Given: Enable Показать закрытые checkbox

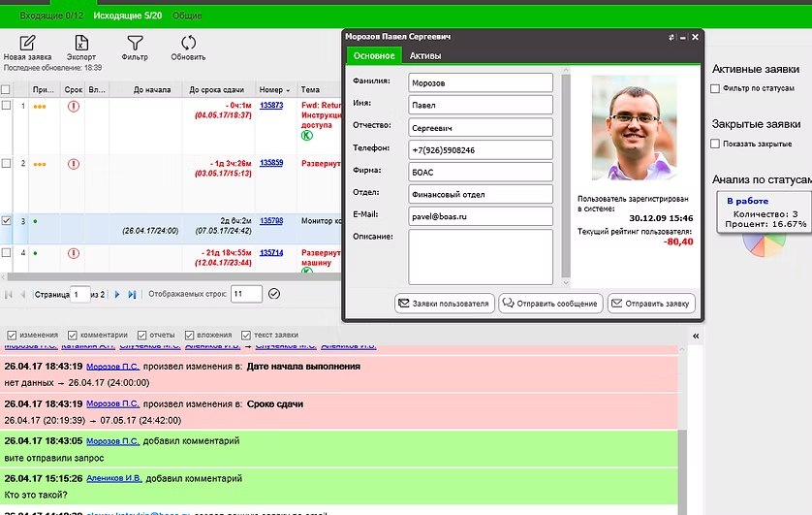Looking at the screenshot, I should click(x=715, y=144).
